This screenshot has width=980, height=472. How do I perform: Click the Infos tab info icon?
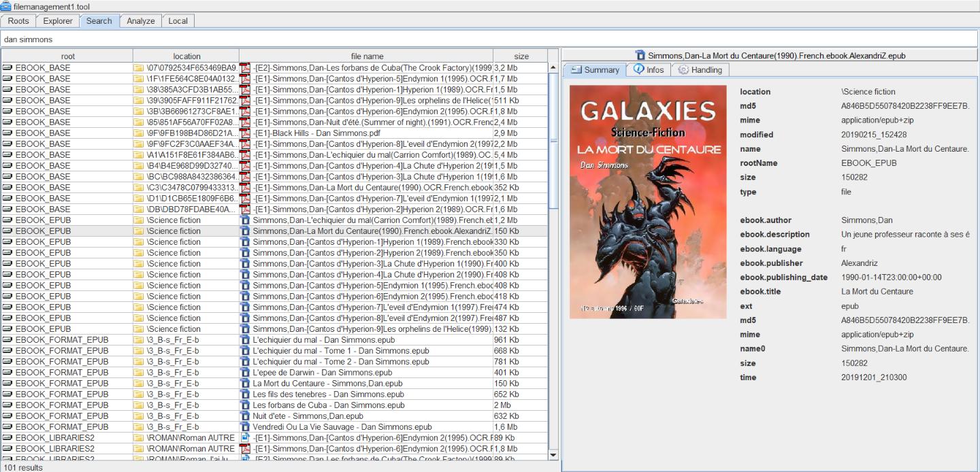(638, 69)
